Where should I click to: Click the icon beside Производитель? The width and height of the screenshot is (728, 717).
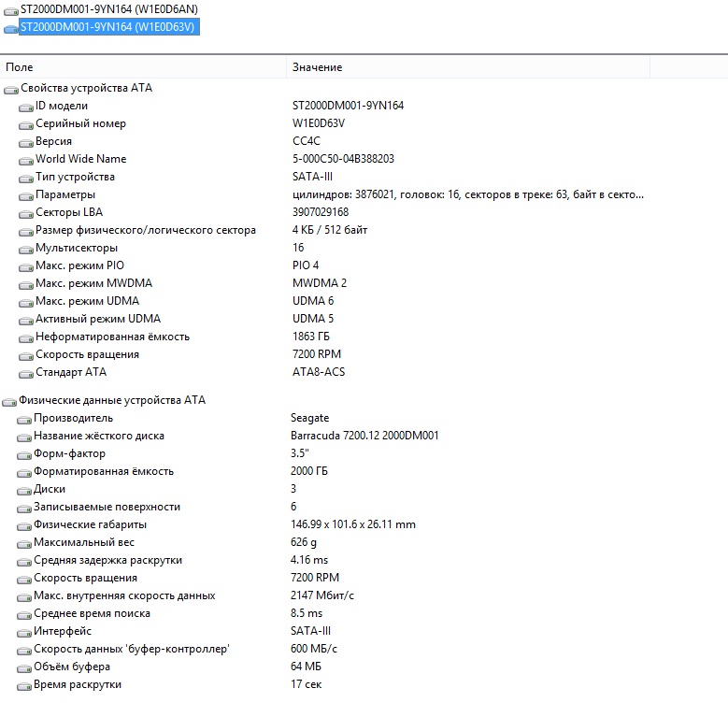point(24,420)
